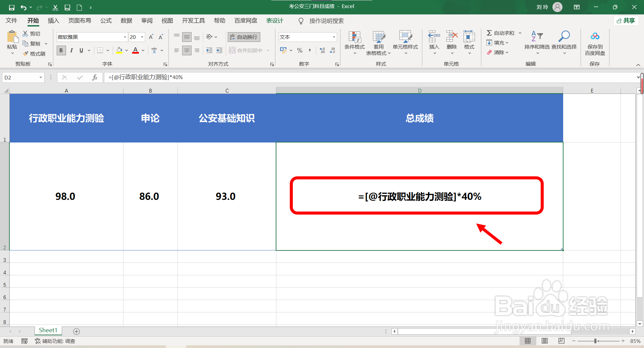
Task: Increase font size with the larger A icon
Action: [x=151, y=37]
